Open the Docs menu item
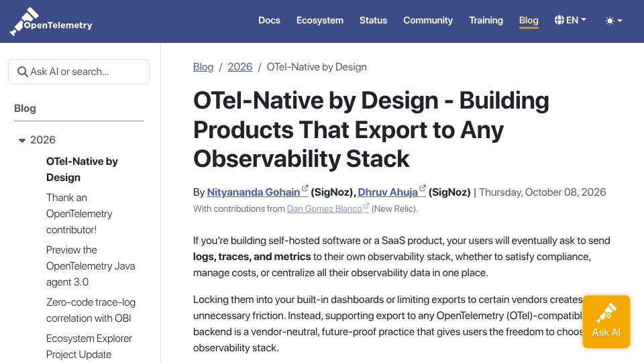644x362 pixels. (269, 20)
